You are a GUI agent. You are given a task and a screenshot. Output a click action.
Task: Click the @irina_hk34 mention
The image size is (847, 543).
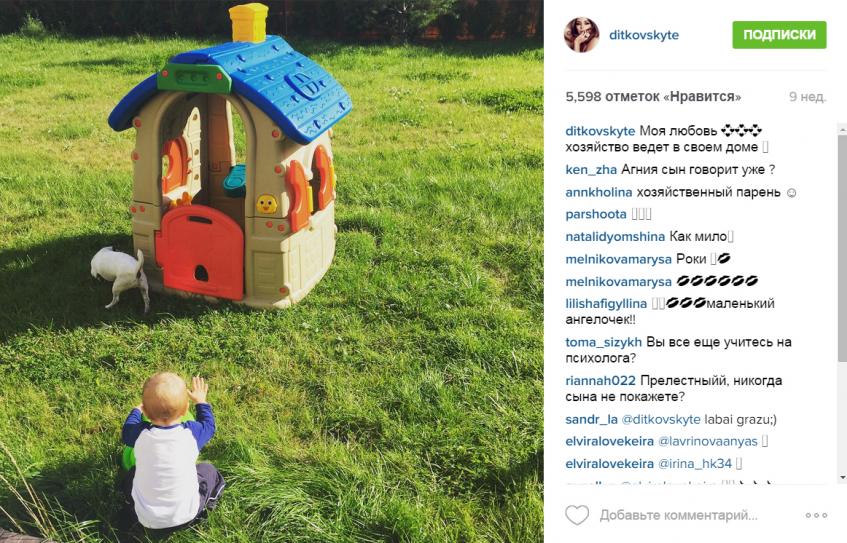pos(695,464)
